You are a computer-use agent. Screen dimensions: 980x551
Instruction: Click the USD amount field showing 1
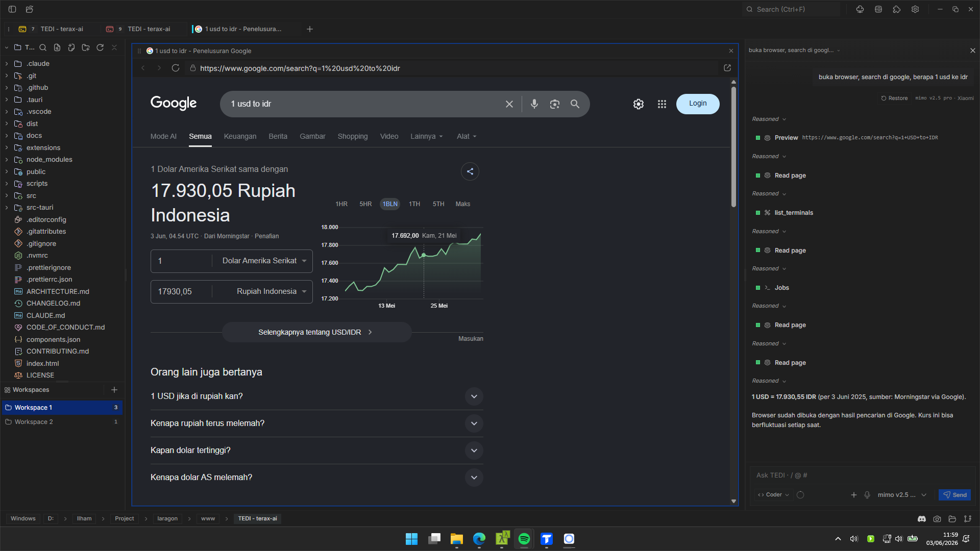click(x=181, y=261)
